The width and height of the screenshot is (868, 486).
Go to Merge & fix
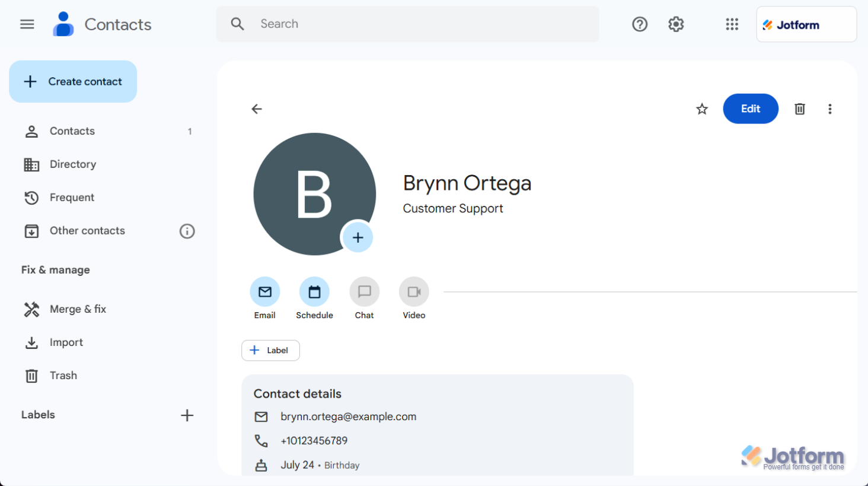pos(78,309)
